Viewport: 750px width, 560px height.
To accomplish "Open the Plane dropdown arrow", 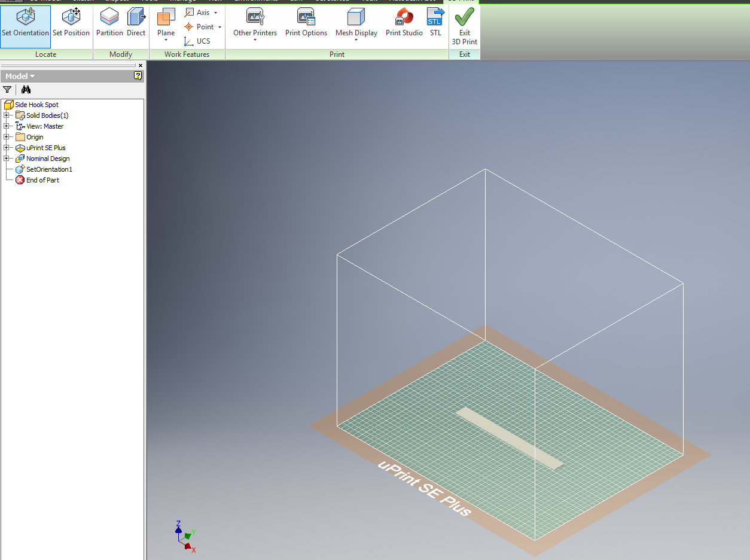I will (166, 41).
